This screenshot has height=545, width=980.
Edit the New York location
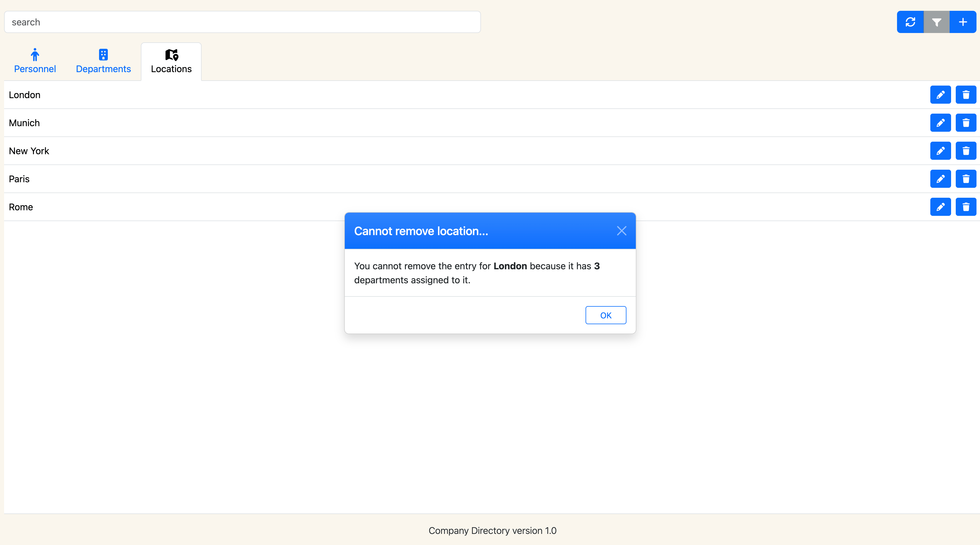(940, 151)
